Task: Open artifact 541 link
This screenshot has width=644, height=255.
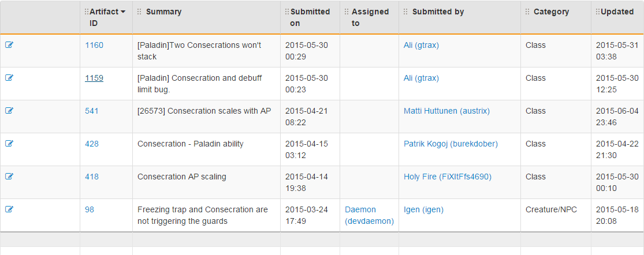Action: (x=92, y=111)
